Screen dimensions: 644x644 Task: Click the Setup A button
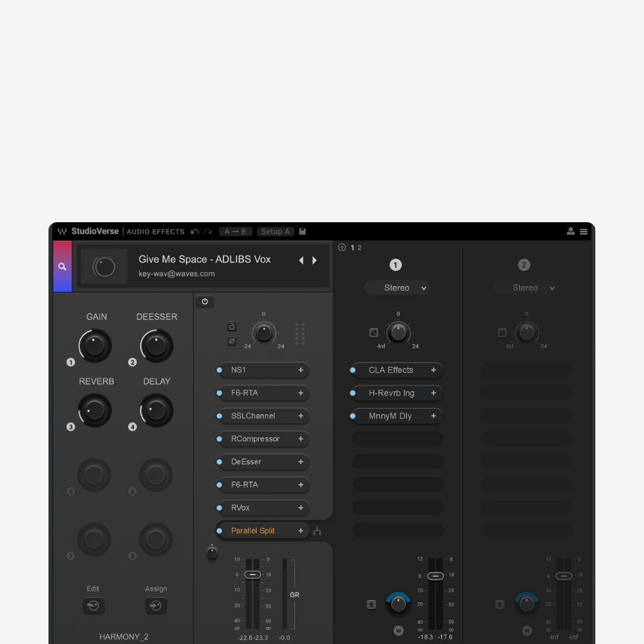275,232
